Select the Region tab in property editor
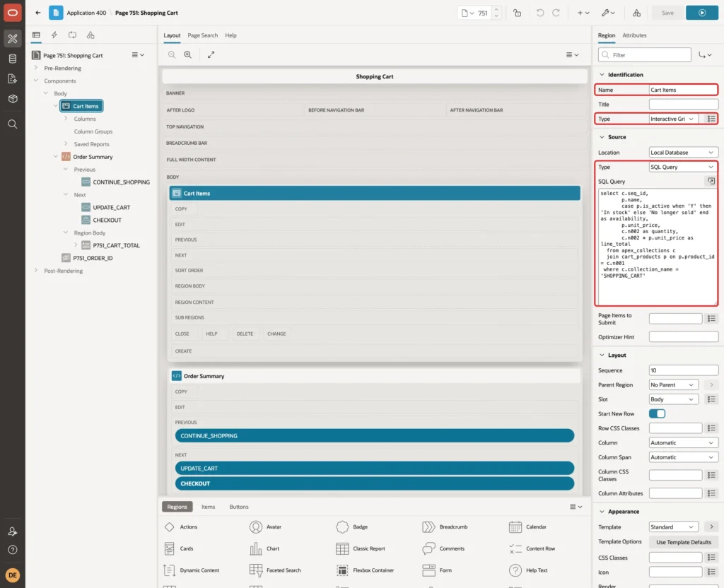Viewport: 724px width, 588px height. tap(606, 35)
